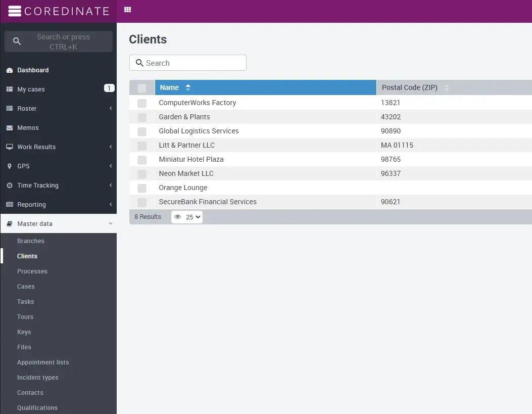The width and height of the screenshot is (532, 414).
Task: Click the GPS location pin icon
Action: coord(9,166)
